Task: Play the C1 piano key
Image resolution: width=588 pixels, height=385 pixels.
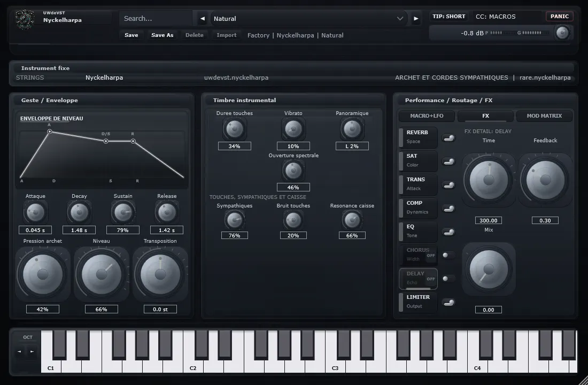Action: point(51,367)
